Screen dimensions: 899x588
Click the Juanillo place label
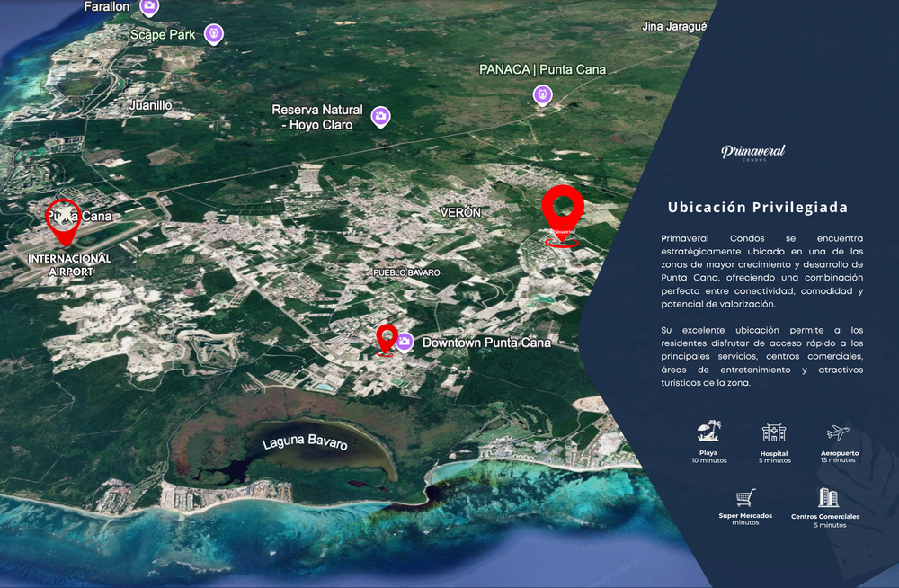tap(150, 105)
